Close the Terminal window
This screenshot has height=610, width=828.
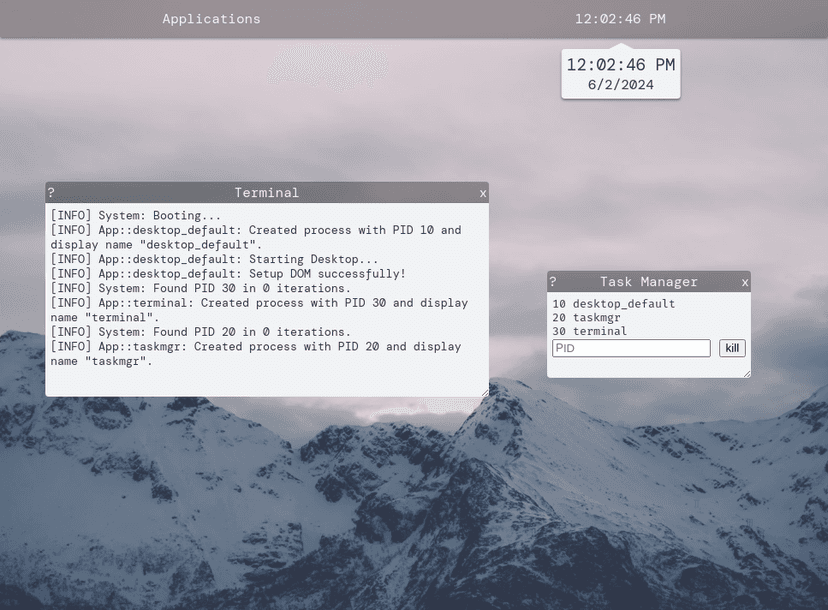483,193
